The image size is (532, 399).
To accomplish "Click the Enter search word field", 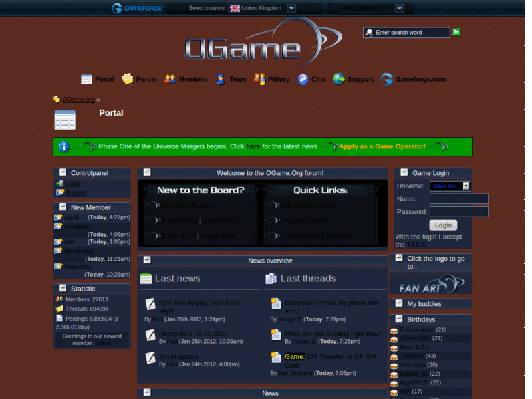I will click(x=406, y=32).
